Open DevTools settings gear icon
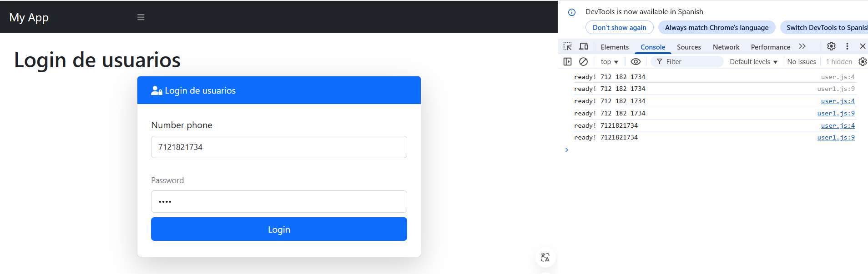 tap(831, 46)
